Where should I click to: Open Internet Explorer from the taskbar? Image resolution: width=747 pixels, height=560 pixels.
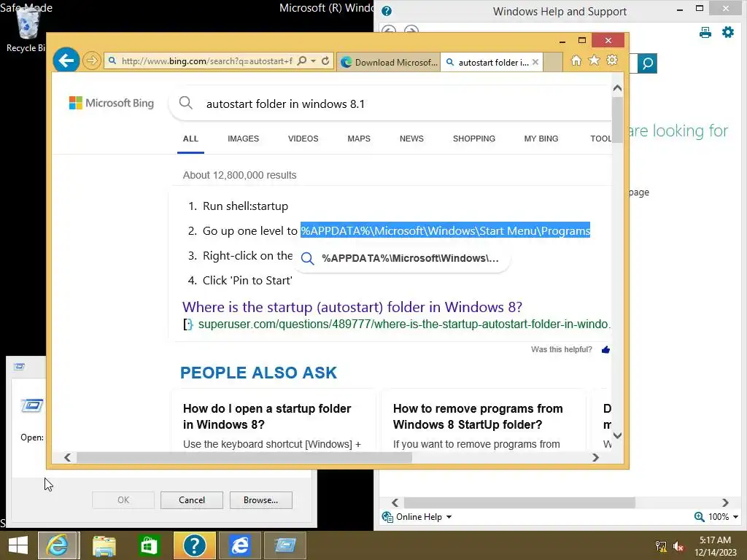(57, 545)
